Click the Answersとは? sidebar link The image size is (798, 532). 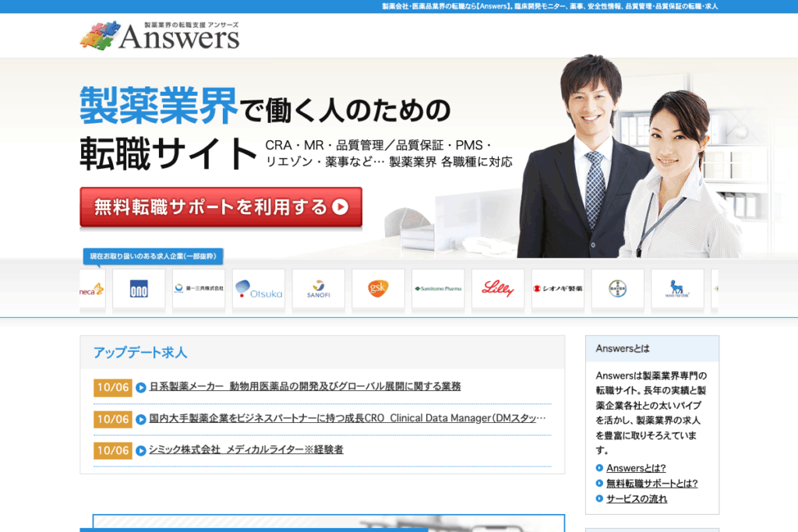click(636, 468)
